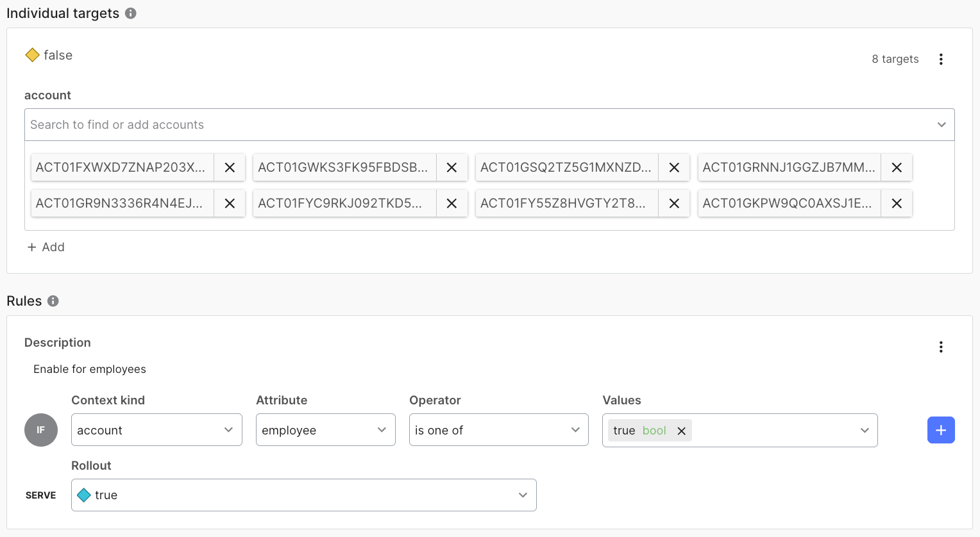
Task: Remove account ACT01FYC9RKJ092TKD5 target
Action: point(452,203)
